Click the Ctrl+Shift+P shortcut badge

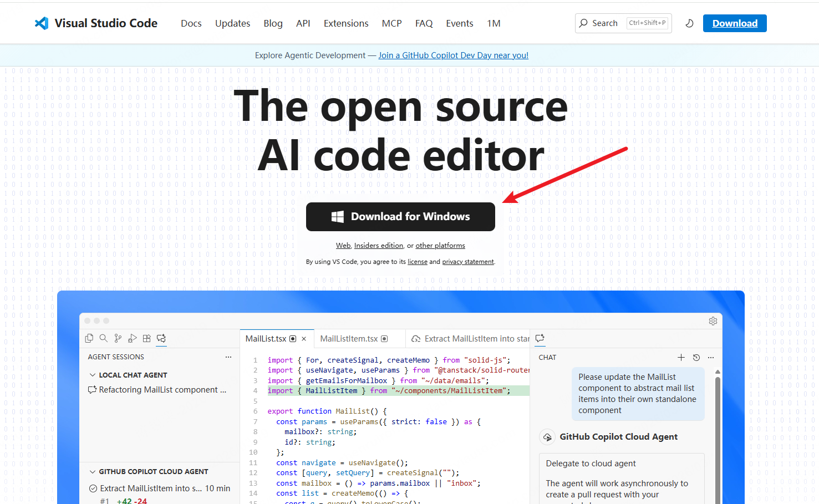(647, 23)
